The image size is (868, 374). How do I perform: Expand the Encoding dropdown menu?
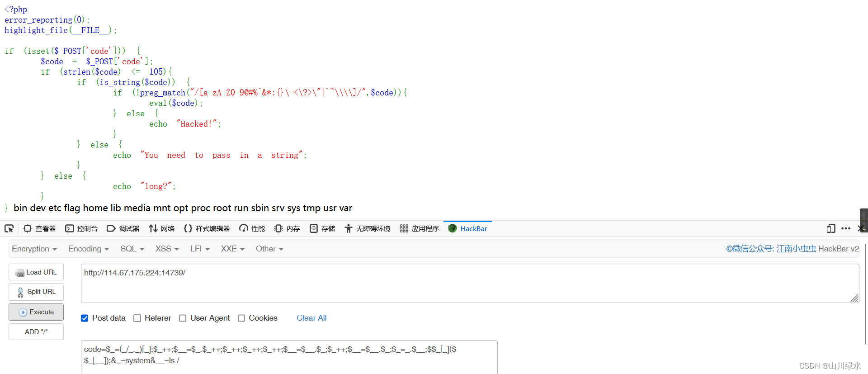pos(89,249)
